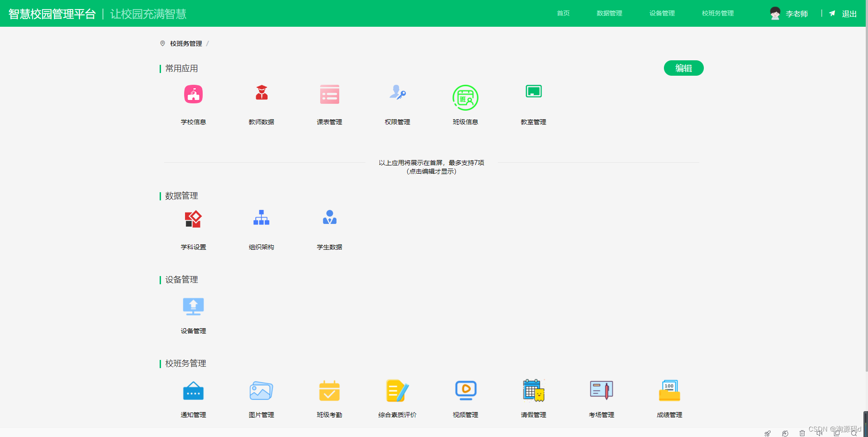Click the 李老师 user avatar

click(x=775, y=14)
